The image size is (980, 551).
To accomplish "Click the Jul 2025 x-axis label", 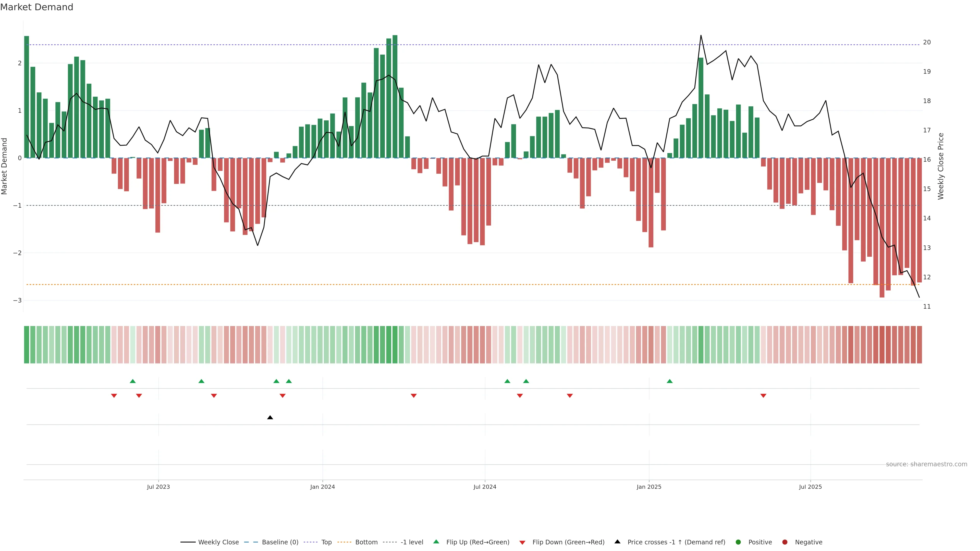I will (810, 487).
